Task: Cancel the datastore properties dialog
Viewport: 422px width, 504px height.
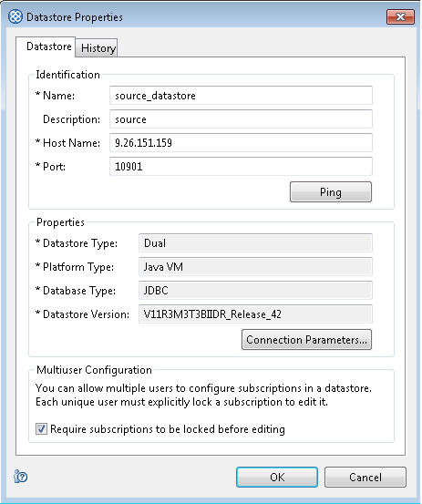Action: pos(365,477)
